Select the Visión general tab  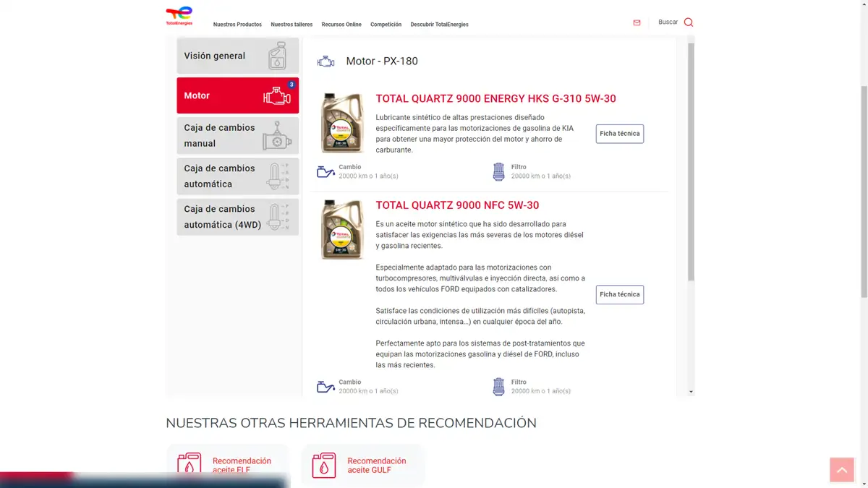tap(237, 56)
